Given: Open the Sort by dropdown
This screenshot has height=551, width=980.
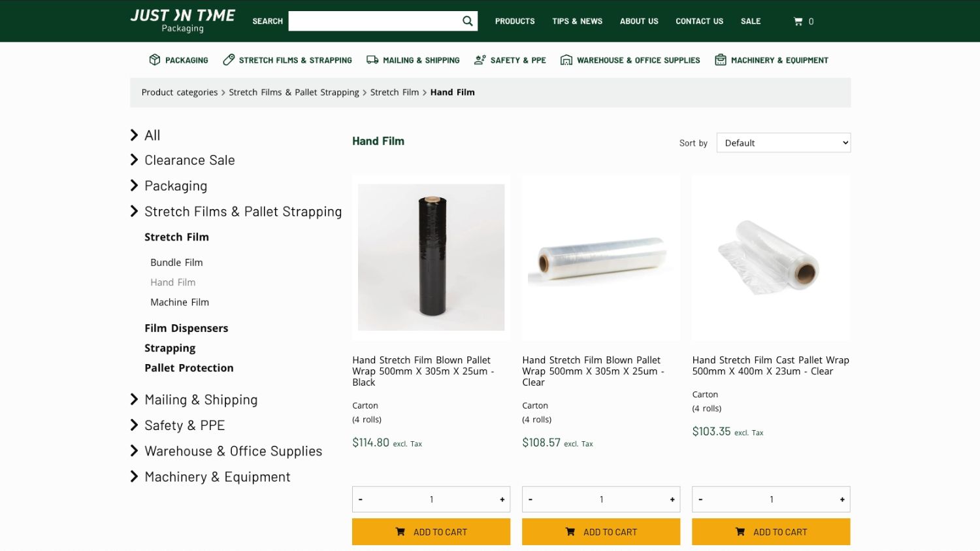Looking at the screenshot, I should (783, 143).
